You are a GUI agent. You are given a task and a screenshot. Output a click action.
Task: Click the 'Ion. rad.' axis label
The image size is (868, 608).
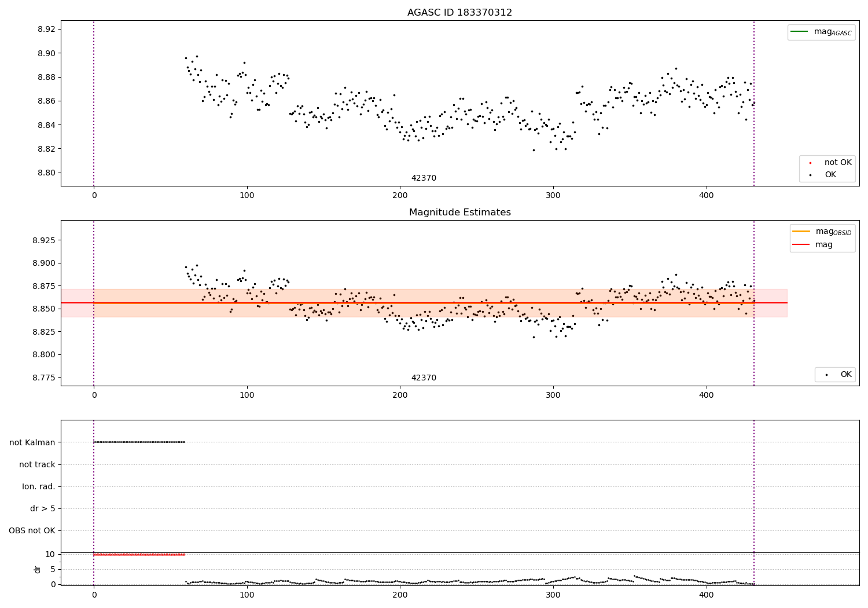tap(39, 487)
